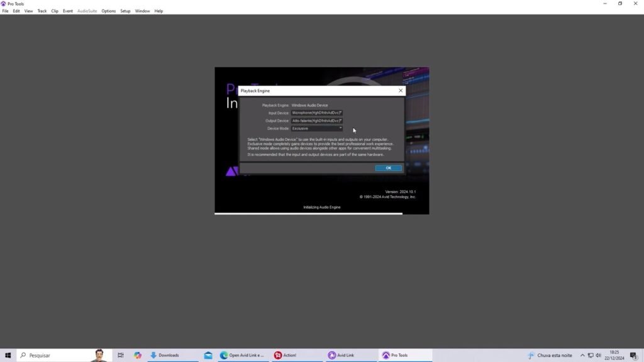Open Task View in taskbar
644x362 pixels.
point(120,355)
